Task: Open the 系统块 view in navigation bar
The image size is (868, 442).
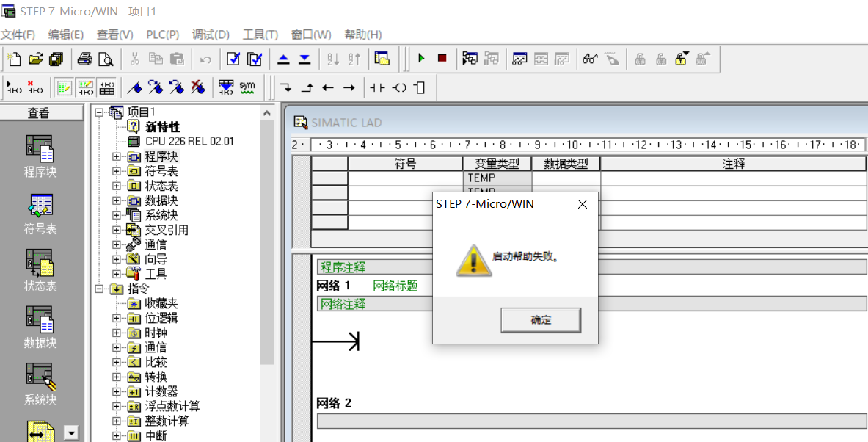Action: pyautogui.click(x=40, y=385)
